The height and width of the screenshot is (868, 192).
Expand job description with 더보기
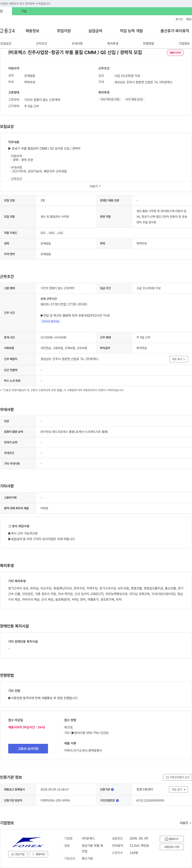point(95,186)
